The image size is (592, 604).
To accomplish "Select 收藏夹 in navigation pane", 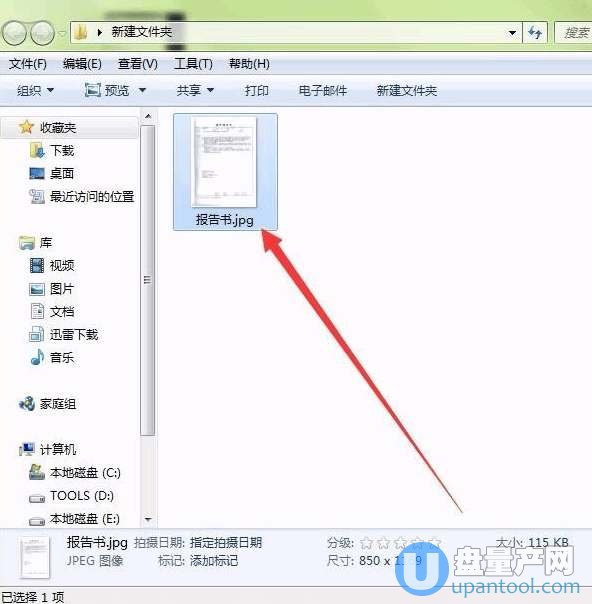I will [x=58, y=128].
